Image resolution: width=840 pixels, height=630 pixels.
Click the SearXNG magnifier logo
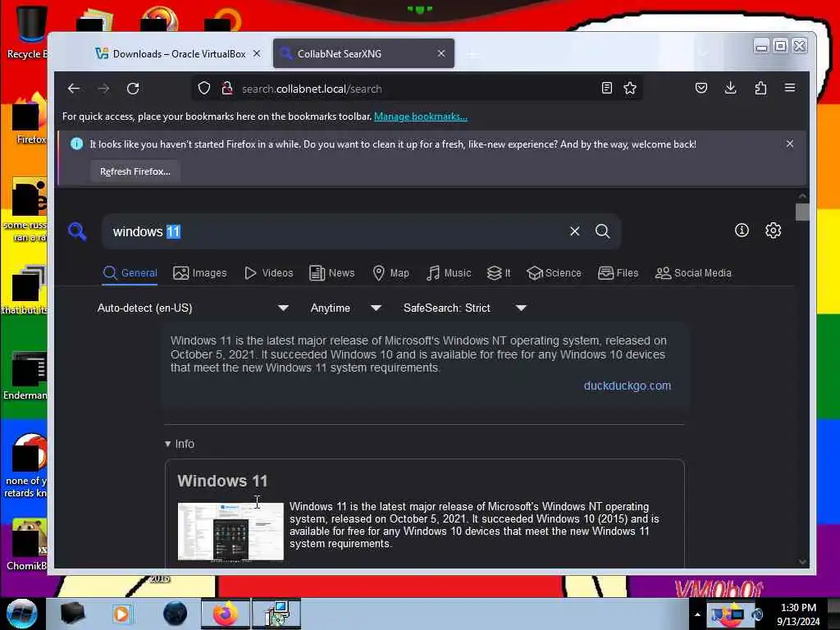77,231
